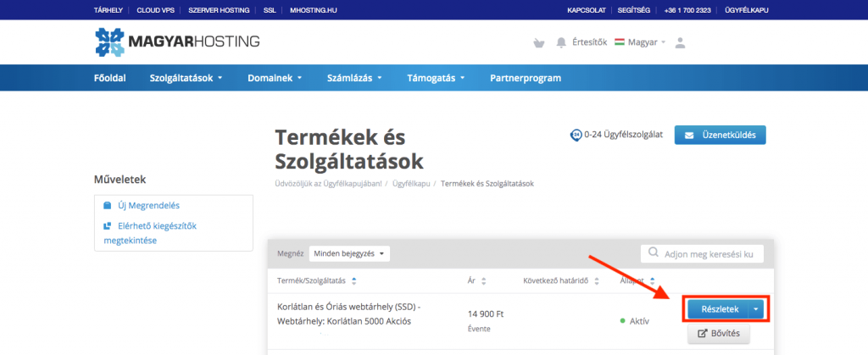This screenshot has width=868, height=355.
Task: Click the +36 1 700 2323 phone number
Action: click(687, 10)
